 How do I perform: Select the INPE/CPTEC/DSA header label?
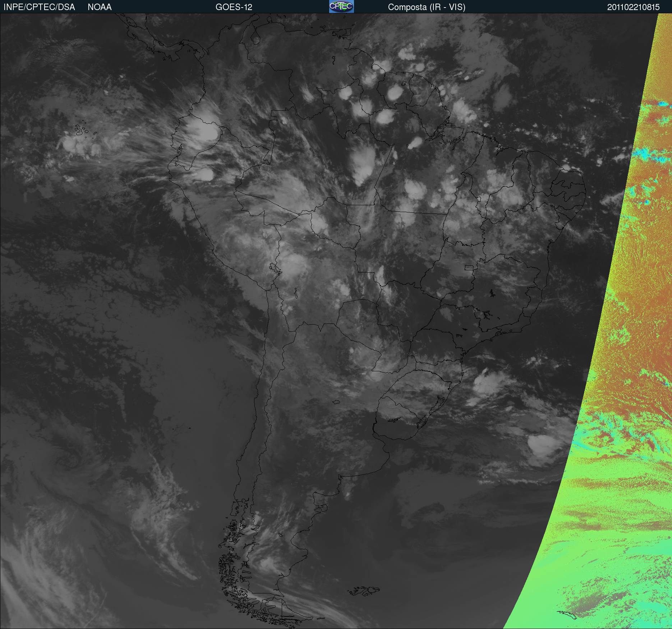click(39, 7)
